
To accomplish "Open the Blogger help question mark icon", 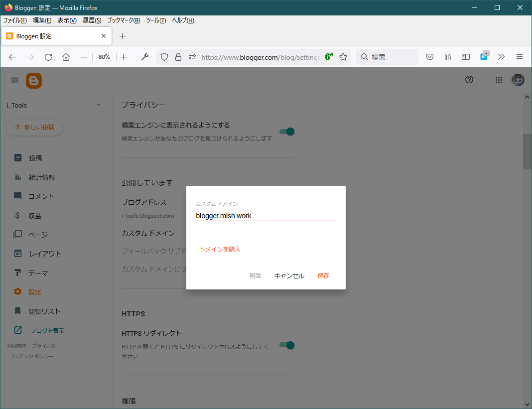I will 469,79.
